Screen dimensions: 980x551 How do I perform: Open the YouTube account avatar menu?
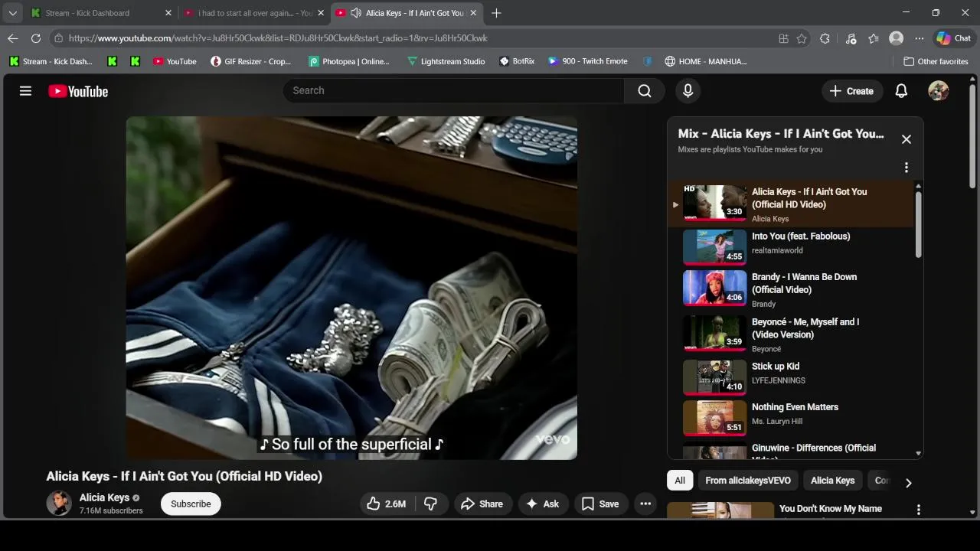click(939, 91)
